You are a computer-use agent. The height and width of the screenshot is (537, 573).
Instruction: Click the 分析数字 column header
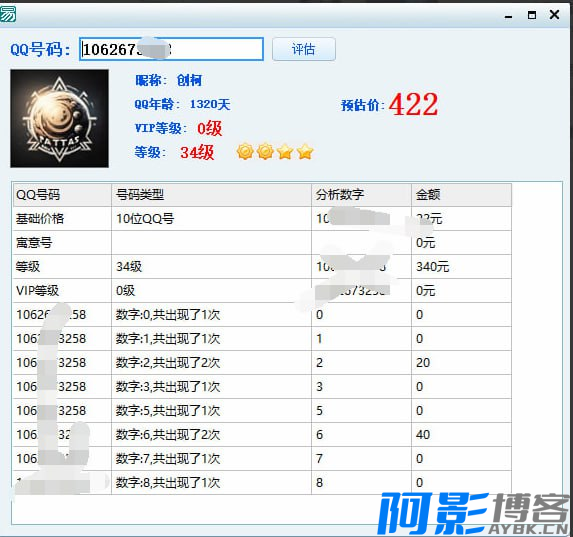point(361,195)
